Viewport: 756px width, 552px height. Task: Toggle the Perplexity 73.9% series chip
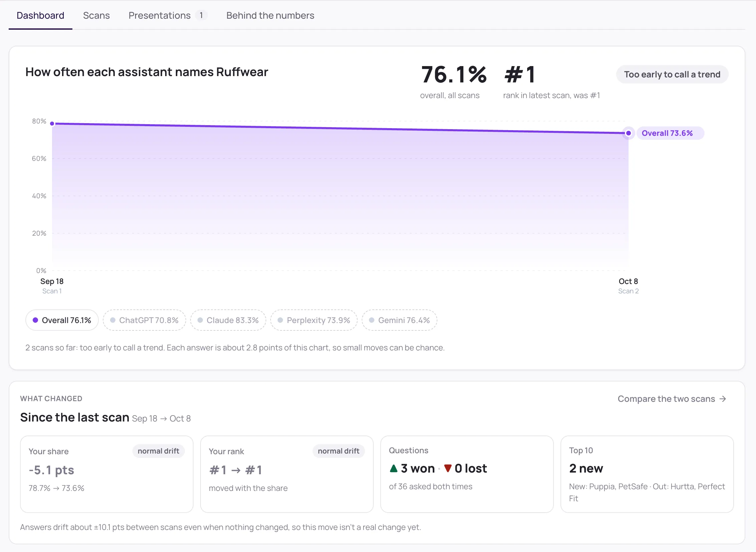(314, 320)
